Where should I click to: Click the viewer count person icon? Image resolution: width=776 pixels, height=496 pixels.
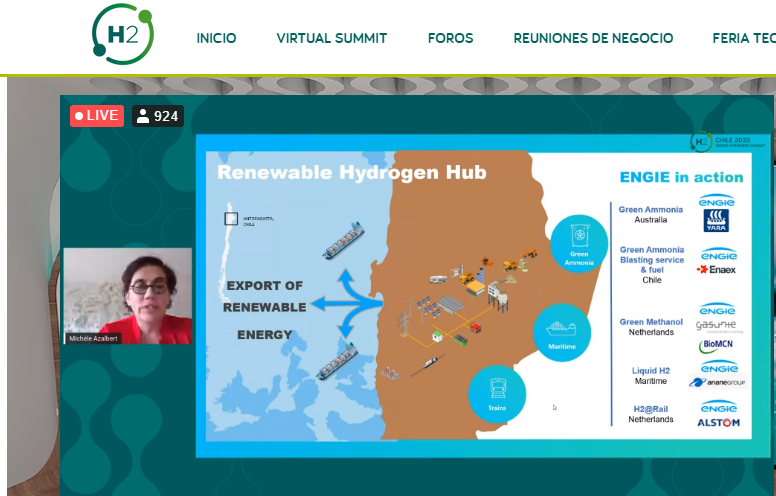point(143,117)
